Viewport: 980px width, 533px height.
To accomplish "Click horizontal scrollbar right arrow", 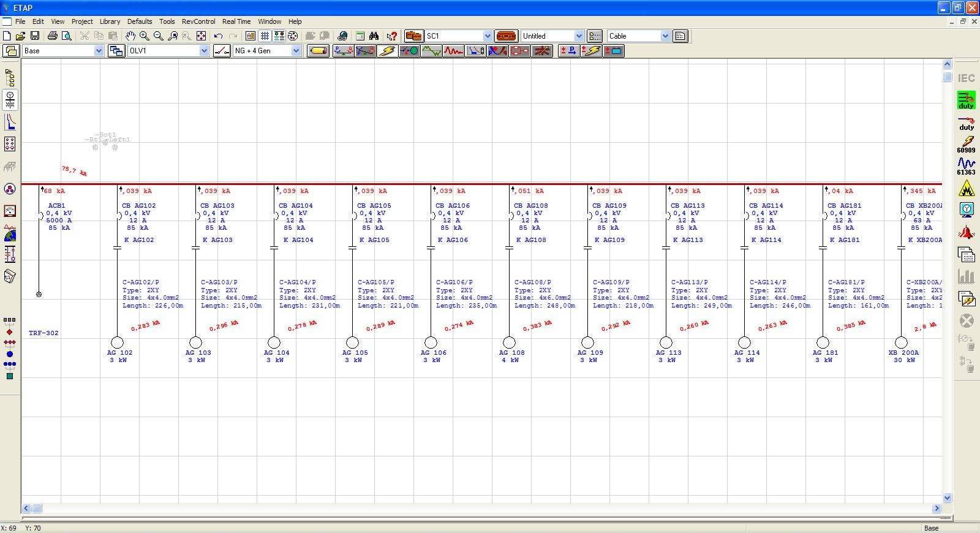I will click(x=937, y=508).
